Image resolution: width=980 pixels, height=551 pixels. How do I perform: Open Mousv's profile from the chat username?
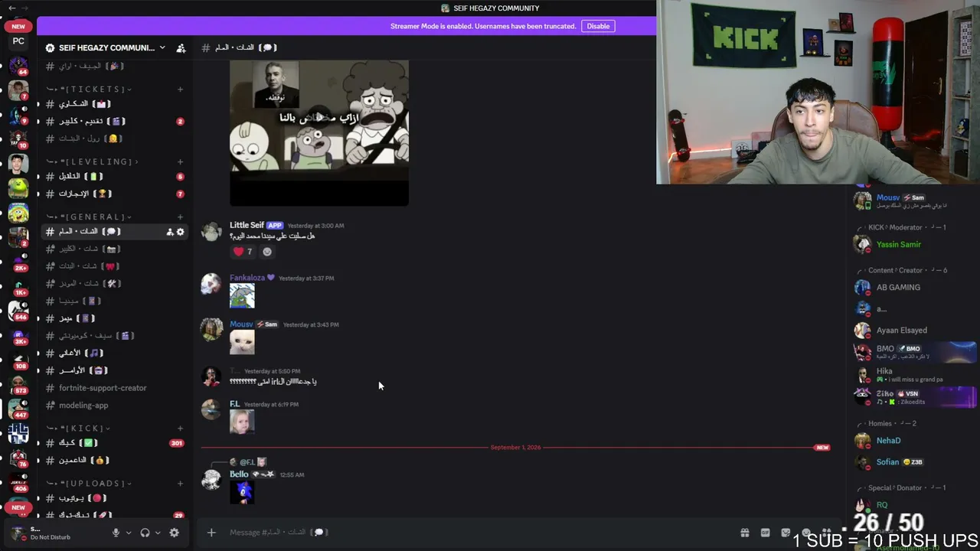tap(241, 324)
